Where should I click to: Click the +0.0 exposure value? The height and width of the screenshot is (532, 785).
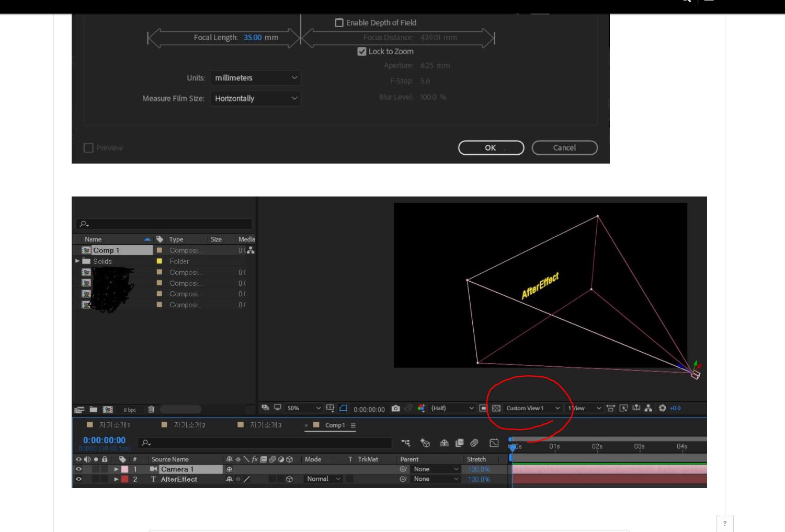tap(675, 408)
